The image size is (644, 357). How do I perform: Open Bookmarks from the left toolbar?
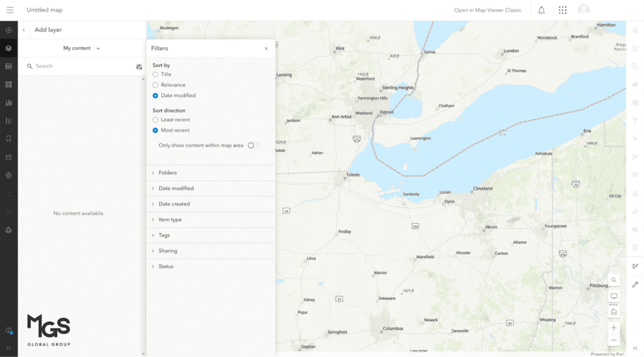tap(9, 139)
